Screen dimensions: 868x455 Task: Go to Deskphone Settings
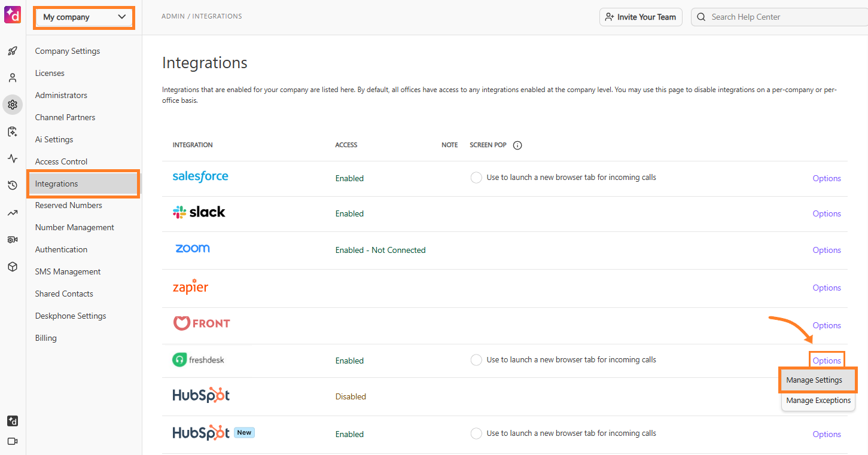pyautogui.click(x=71, y=316)
